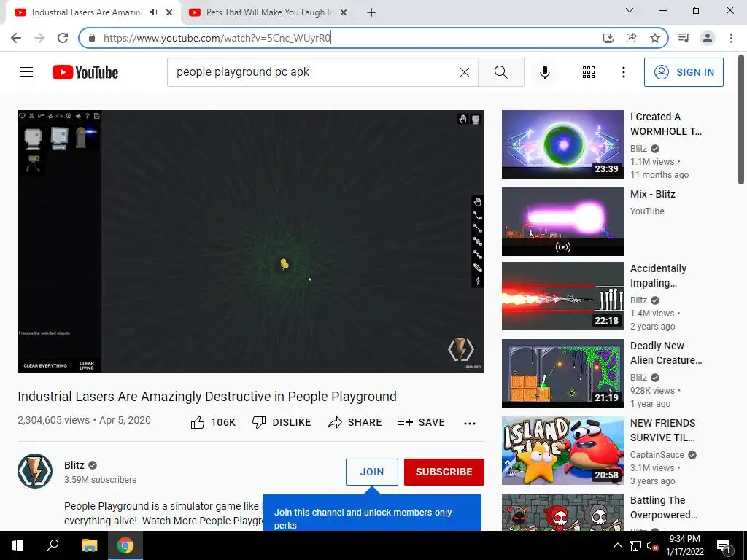Viewport: 747px width, 560px height.
Task: Open the I Created A Wormhole thumbnail
Action: pos(562,144)
